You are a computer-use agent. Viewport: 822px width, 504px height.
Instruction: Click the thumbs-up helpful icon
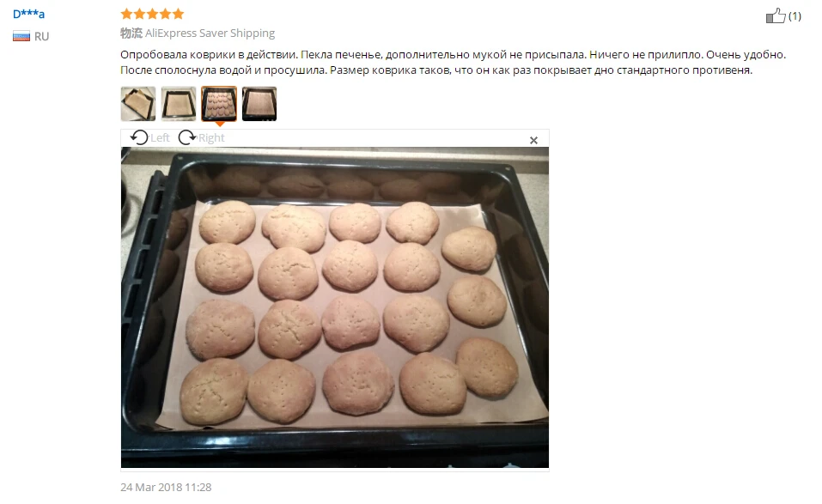[776, 15]
